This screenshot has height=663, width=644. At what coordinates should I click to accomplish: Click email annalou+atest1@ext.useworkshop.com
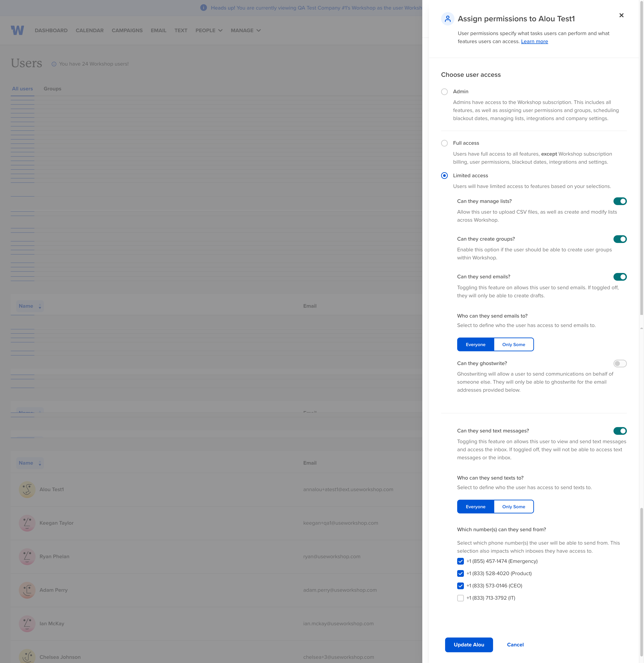(348, 489)
